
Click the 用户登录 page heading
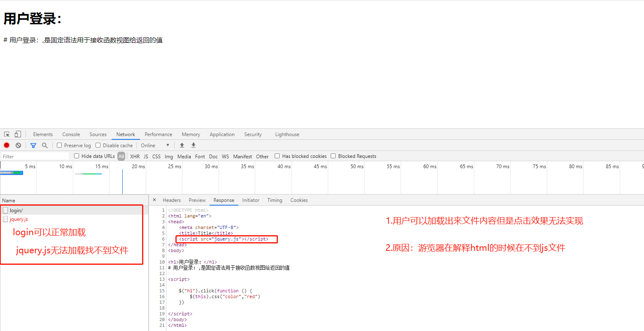[x=33, y=19]
